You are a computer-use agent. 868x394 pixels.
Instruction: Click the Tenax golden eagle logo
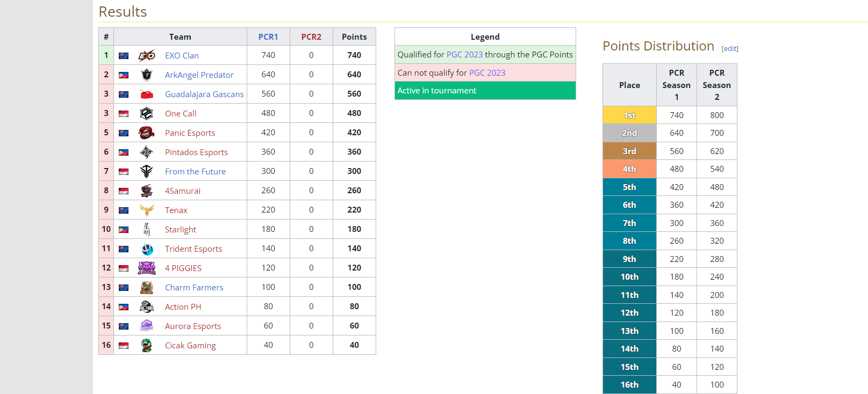point(147,210)
